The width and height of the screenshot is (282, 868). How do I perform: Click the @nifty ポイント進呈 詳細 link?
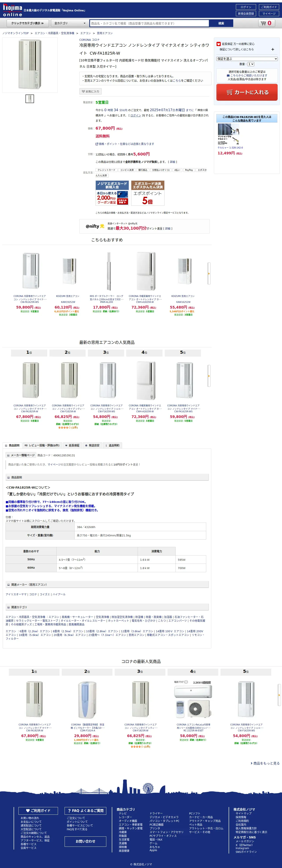click(168, 229)
